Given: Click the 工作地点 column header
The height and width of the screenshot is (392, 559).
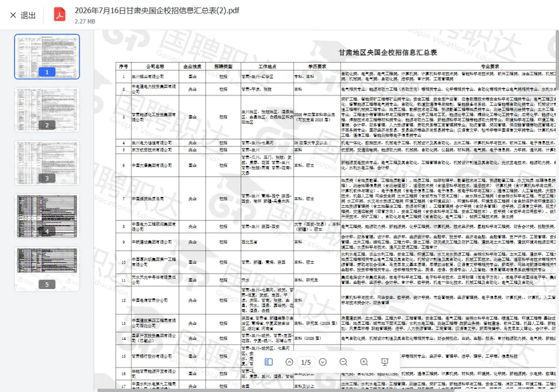Looking at the screenshot, I should (268, 66).
